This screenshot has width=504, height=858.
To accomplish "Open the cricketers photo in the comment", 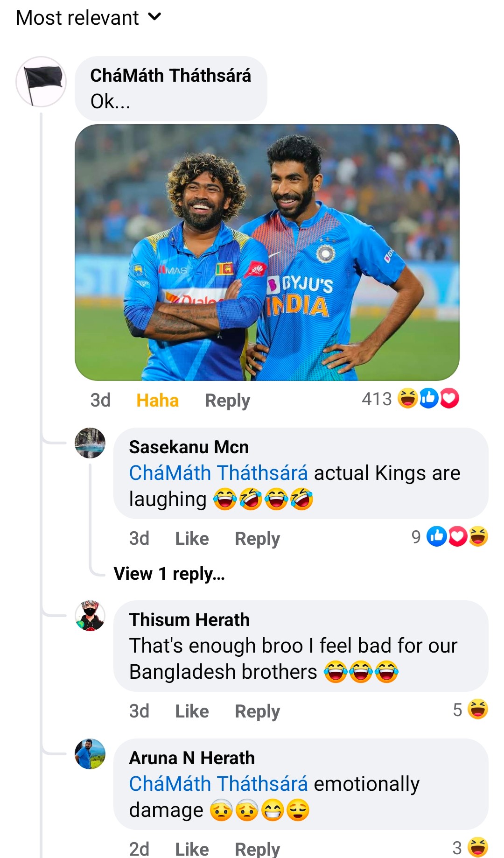I will pyautogui.click(x=267, y=253).
